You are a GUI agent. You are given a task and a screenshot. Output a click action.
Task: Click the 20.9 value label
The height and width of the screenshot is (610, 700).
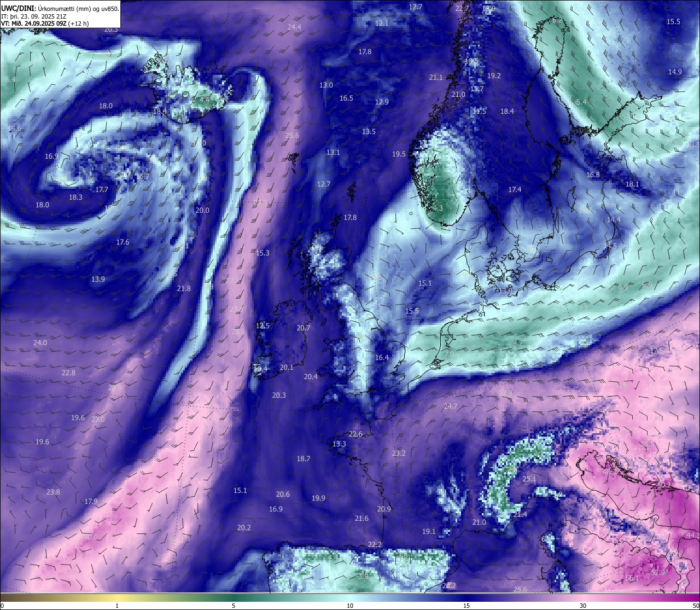point(384,509)
